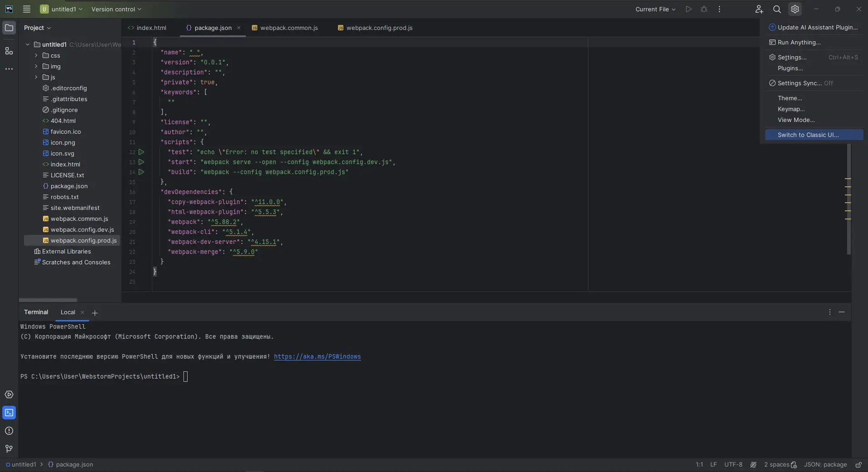Run the "start" script gutter icon
The width and height of the screenshot is (868, 472).
click(141, 162)
